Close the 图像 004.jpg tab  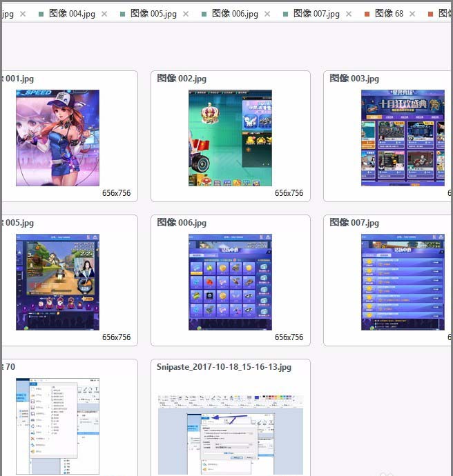(x=104, y=14)
